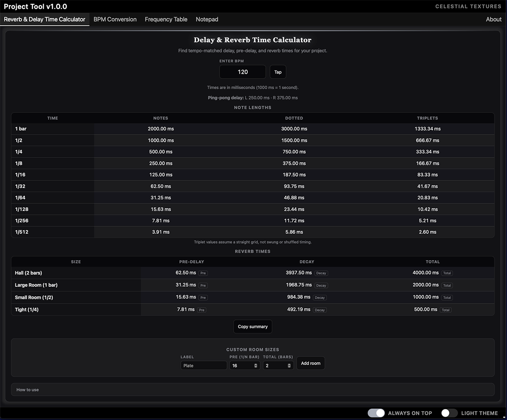Click the 3937.50 ms Hall decay value
The height and width of the screenshot is (420, 507).
point(299,273)
